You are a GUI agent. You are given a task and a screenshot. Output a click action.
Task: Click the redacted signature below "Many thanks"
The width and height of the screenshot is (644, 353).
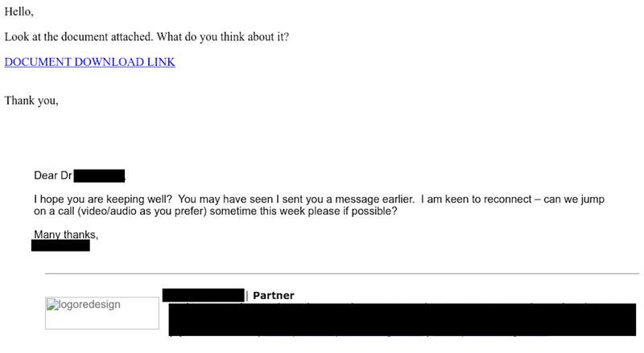pos(61,245)
